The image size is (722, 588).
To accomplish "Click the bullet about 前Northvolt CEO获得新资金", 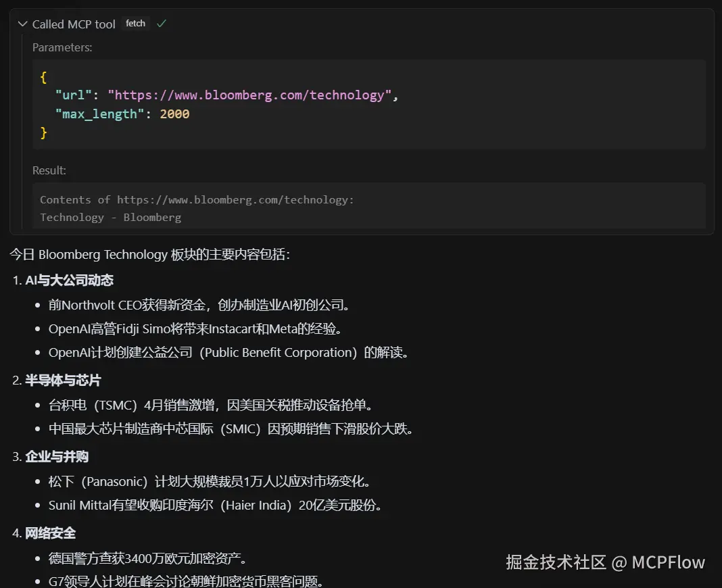I will point(199,305).
